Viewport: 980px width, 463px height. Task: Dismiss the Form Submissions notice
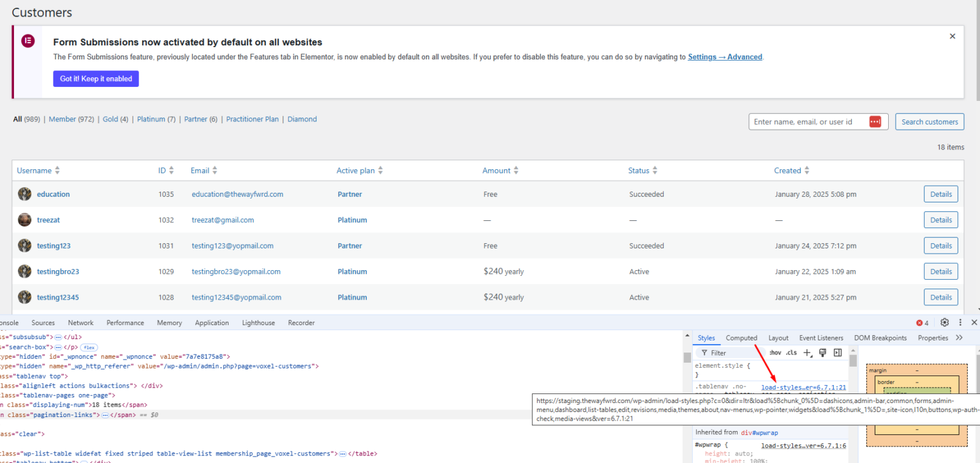952,36
